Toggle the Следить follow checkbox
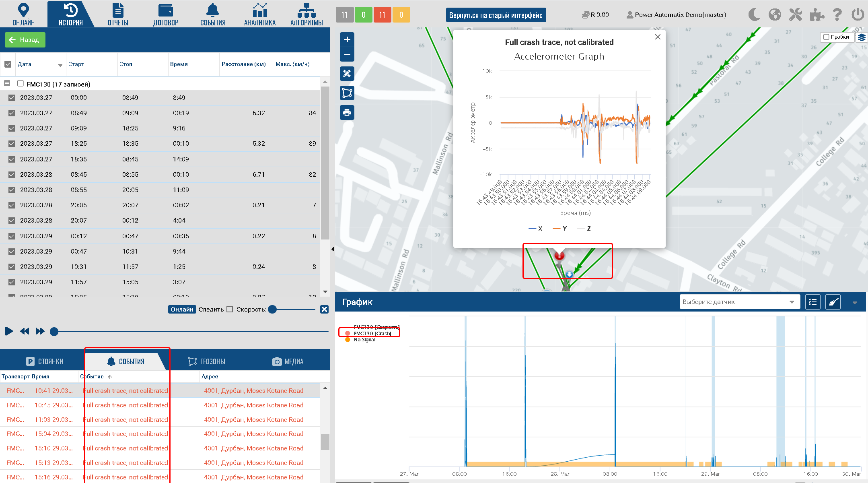This screenshot has width=868, height=483. point(230,309)
